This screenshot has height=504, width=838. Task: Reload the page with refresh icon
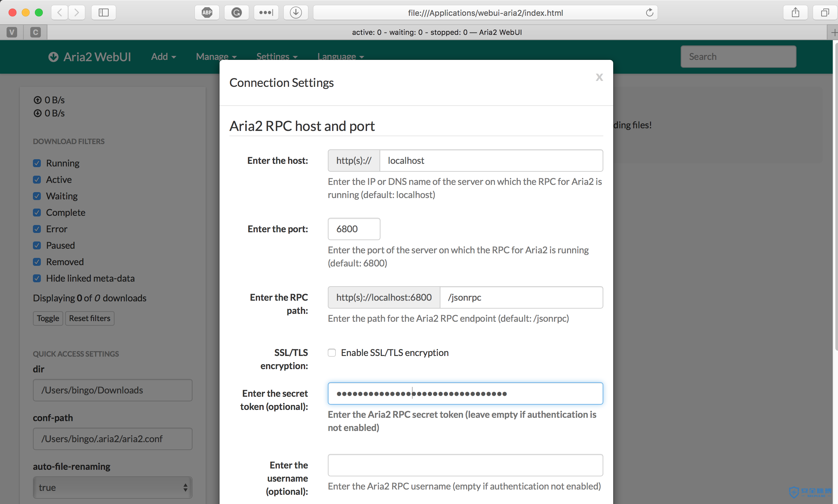[649, 13]
